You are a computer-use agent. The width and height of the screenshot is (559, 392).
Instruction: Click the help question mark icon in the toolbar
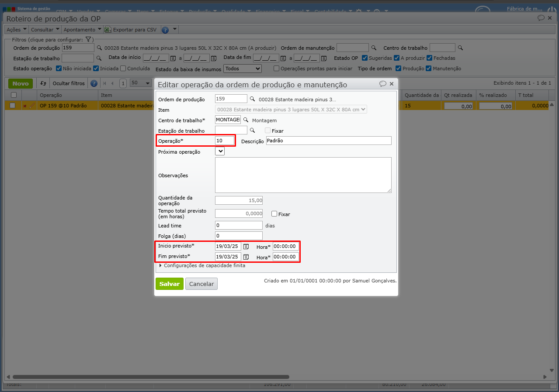click(165, 30)
